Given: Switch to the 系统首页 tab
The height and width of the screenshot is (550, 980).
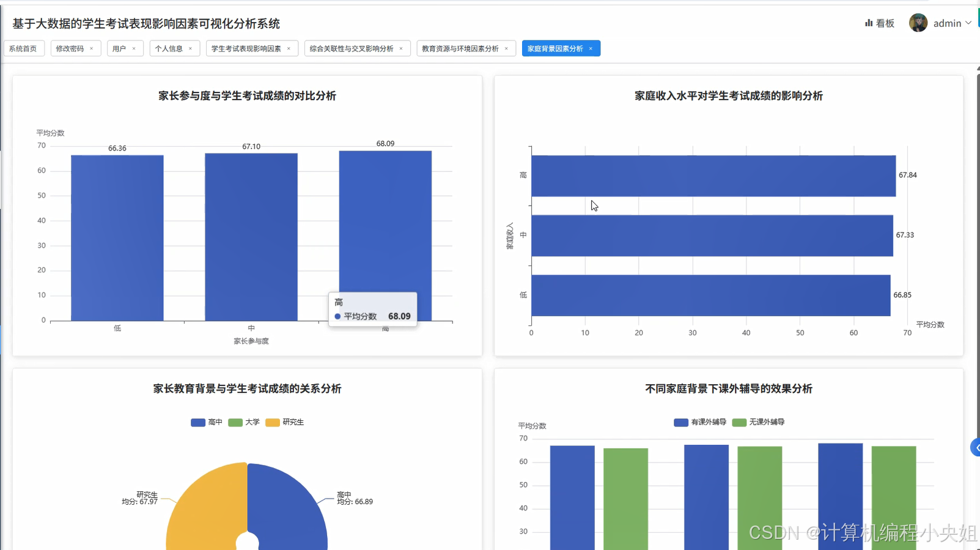Looking at the screenshot, I should coord(23,48).
